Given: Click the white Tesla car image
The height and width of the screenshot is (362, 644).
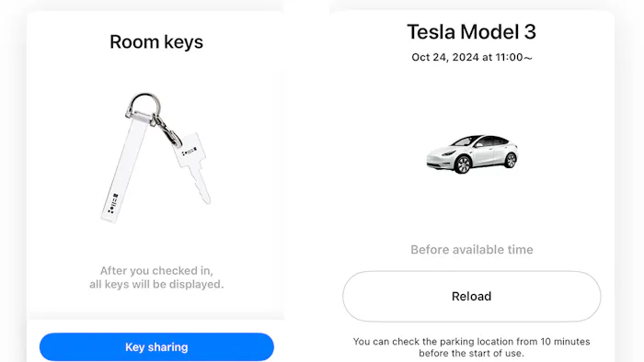Looking at the screenshot, I should 472,153.
